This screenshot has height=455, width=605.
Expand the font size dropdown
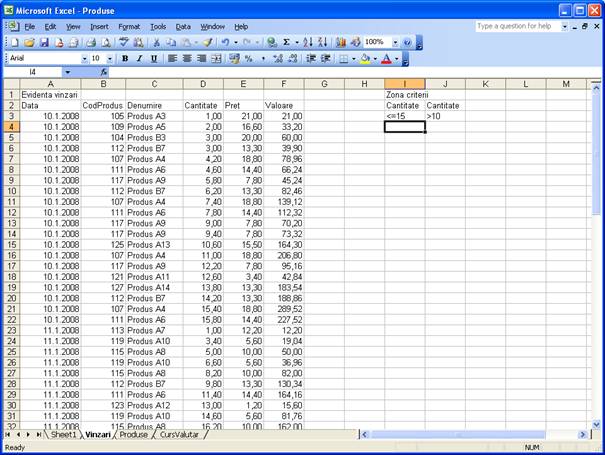pyautogui.click(x=110, y=59)
